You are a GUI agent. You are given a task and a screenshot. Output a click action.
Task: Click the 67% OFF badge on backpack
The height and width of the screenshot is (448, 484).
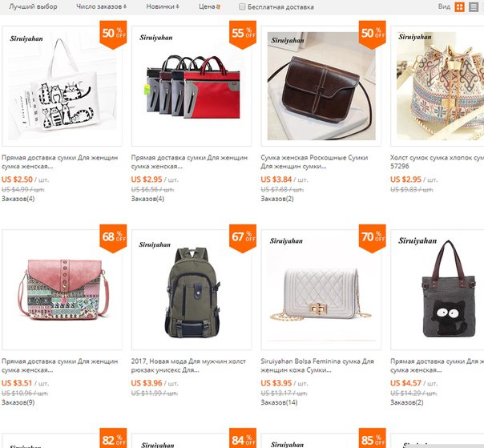click(x=243, y=238)
